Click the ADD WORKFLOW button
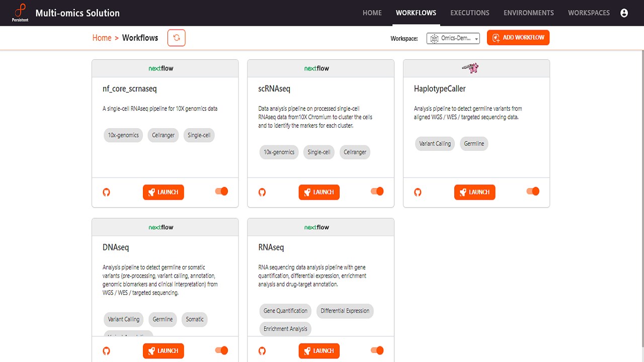Image resolution: width=644 pixels, height=362 pixels. pyautogui.click(x=518, y=38)
